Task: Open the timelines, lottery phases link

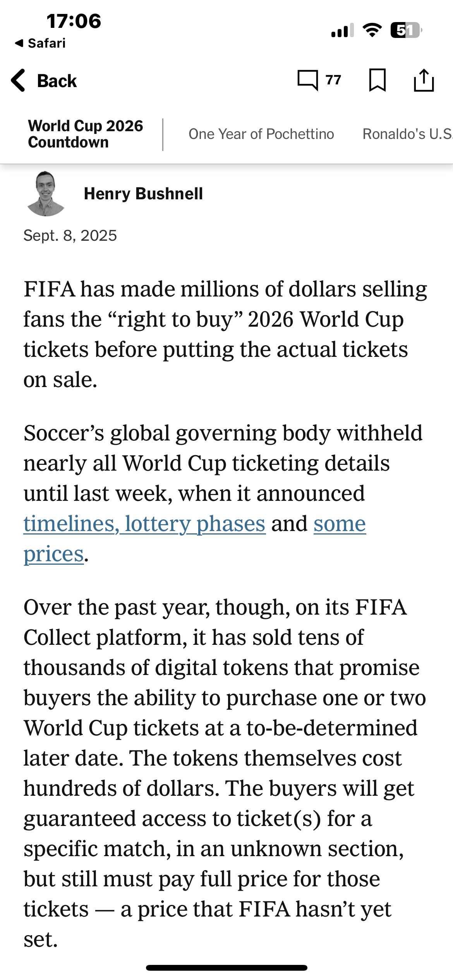Action: pyautogui.click(x=144, y=524)
